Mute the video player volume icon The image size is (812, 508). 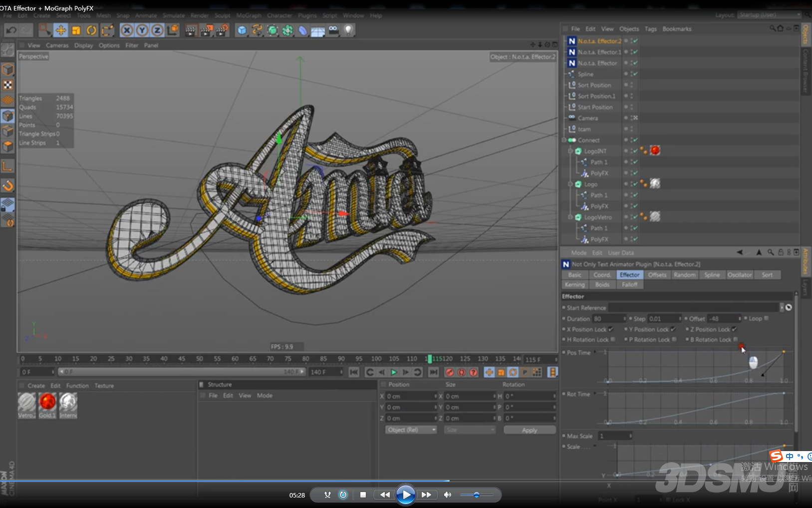(448, 495)
